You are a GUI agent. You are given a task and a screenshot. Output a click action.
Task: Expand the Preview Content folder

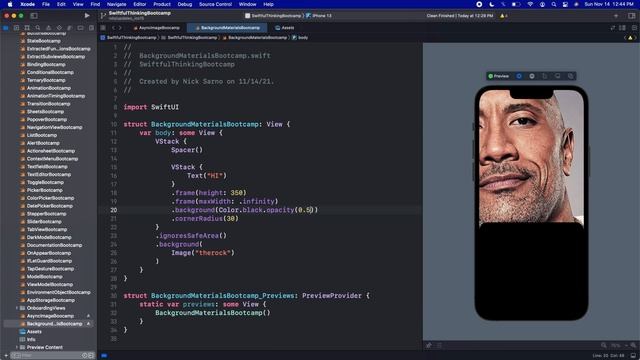coord(17,347)
